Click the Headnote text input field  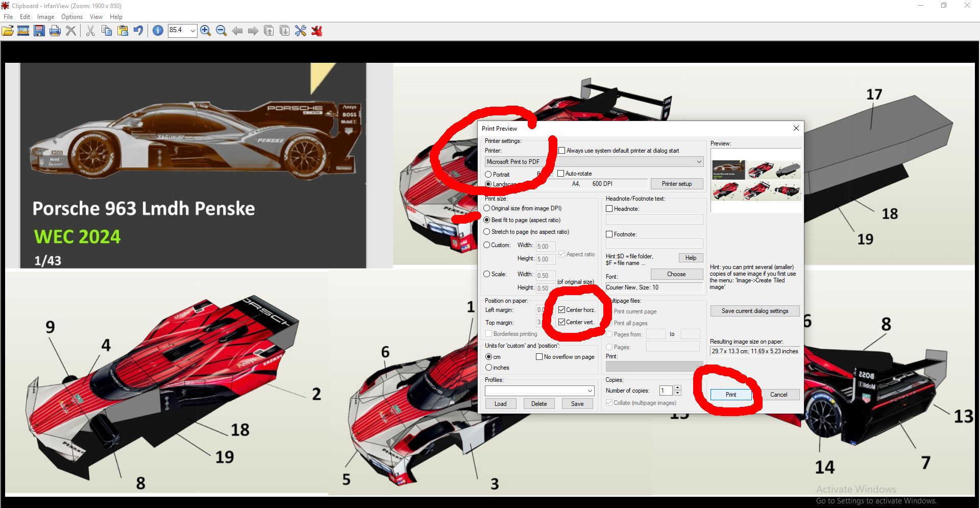(654, 220)
